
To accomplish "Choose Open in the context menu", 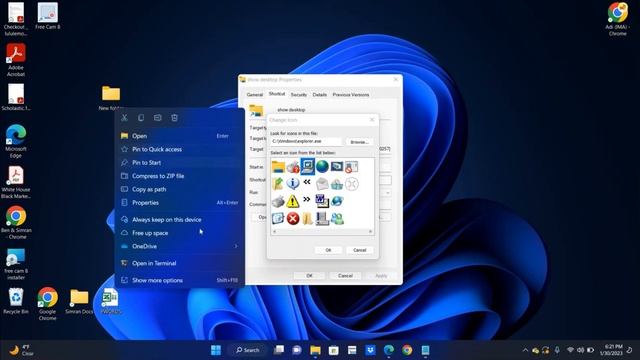I will coord(180,136).
